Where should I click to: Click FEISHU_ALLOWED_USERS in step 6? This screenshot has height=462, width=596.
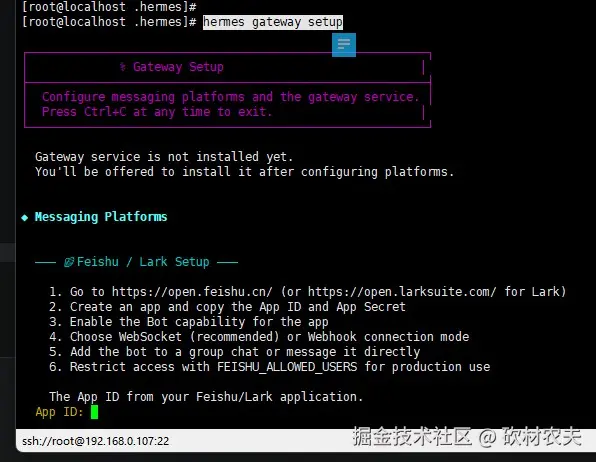click(287, 367)
